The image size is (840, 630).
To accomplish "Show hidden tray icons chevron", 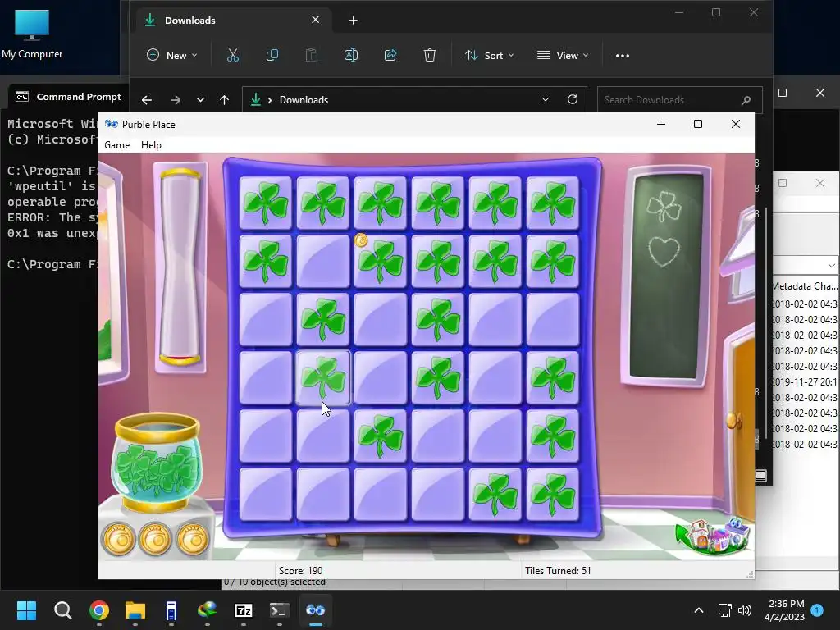I will 699,610.
